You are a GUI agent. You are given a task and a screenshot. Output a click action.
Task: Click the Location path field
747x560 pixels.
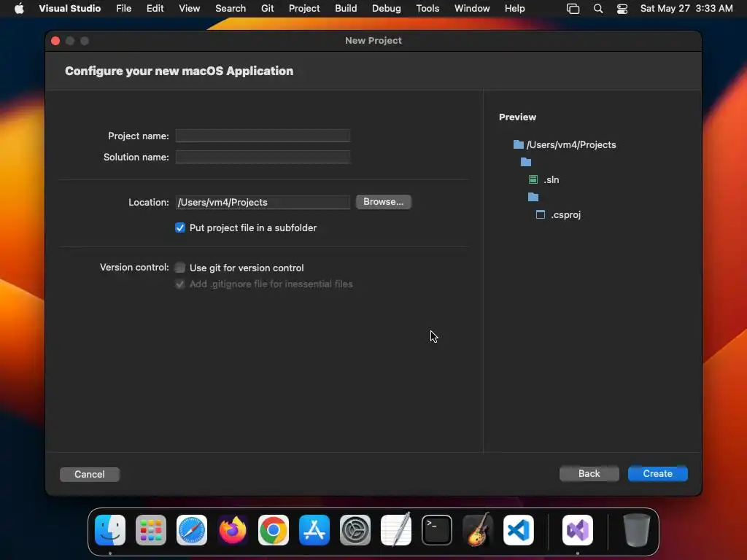coord(263,203)
